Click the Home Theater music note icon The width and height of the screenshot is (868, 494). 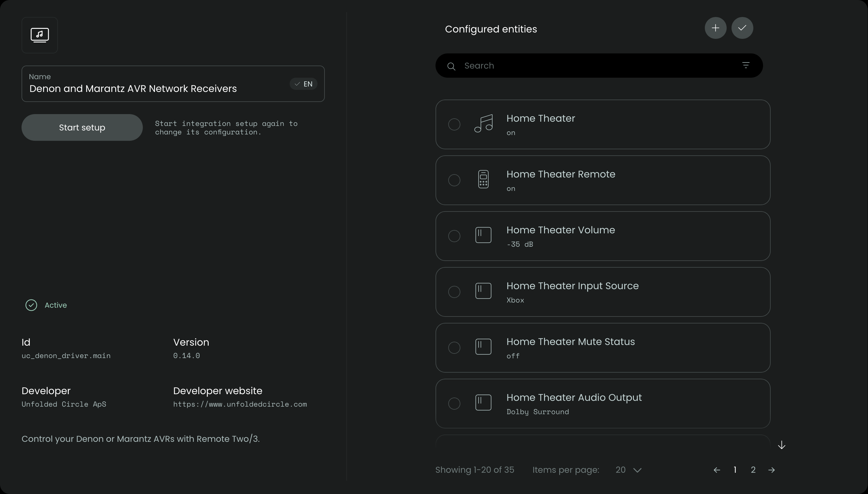pyautogui.click(x=483, y=123)
